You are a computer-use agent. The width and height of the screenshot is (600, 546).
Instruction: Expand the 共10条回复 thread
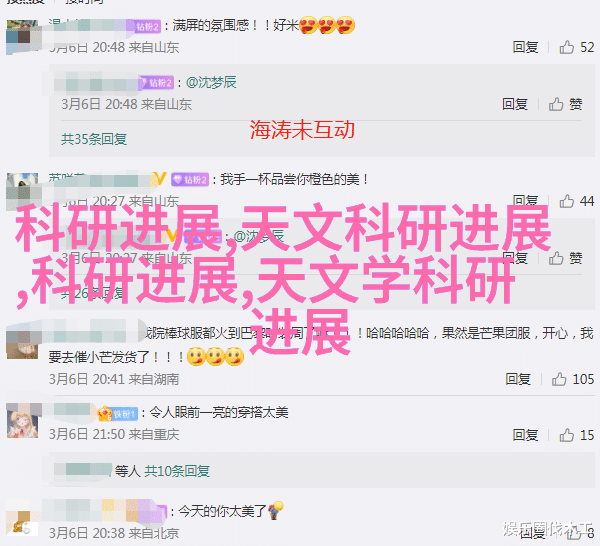(177, 471)
